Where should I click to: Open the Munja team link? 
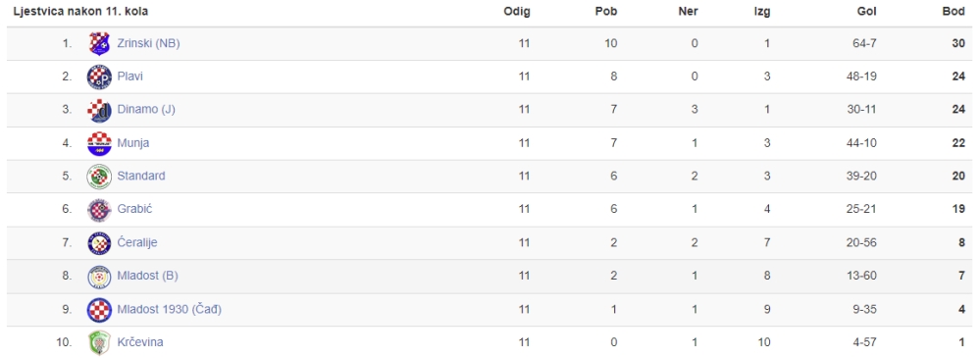(x=133, y=143)
